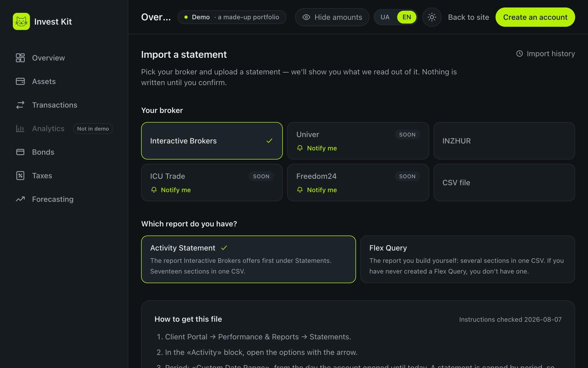Click the checkmark on Interactive Brokers card
The width and height of the screenshot is (588, 368).
click(269, 141)
